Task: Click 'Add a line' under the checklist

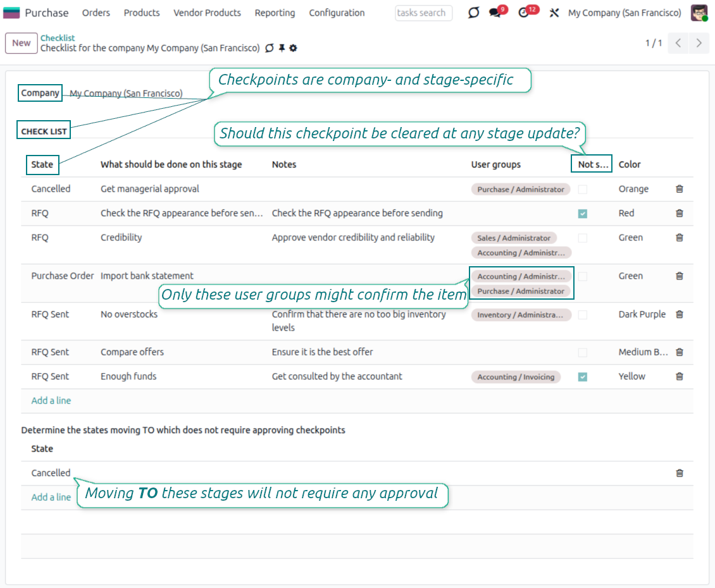Action: pyautogui.click(x=51, y=400)
